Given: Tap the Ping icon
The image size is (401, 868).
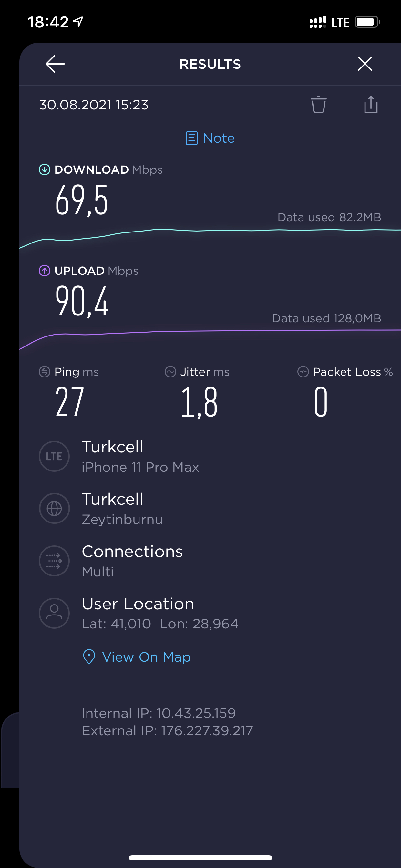Looking at the screenshot, I should tap(45, 372).
